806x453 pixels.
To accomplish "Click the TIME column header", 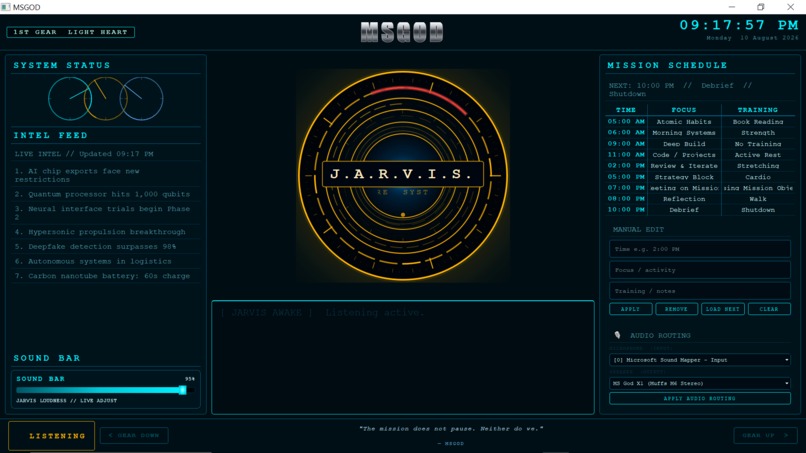I will 626,110.
